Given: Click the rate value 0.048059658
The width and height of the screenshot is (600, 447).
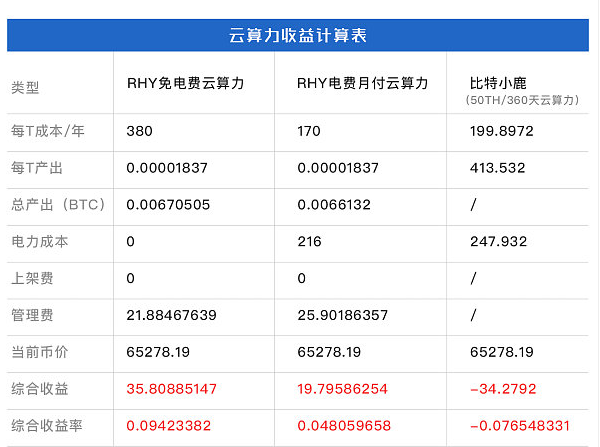Looking at the screenshot, I should pos(344,426).
